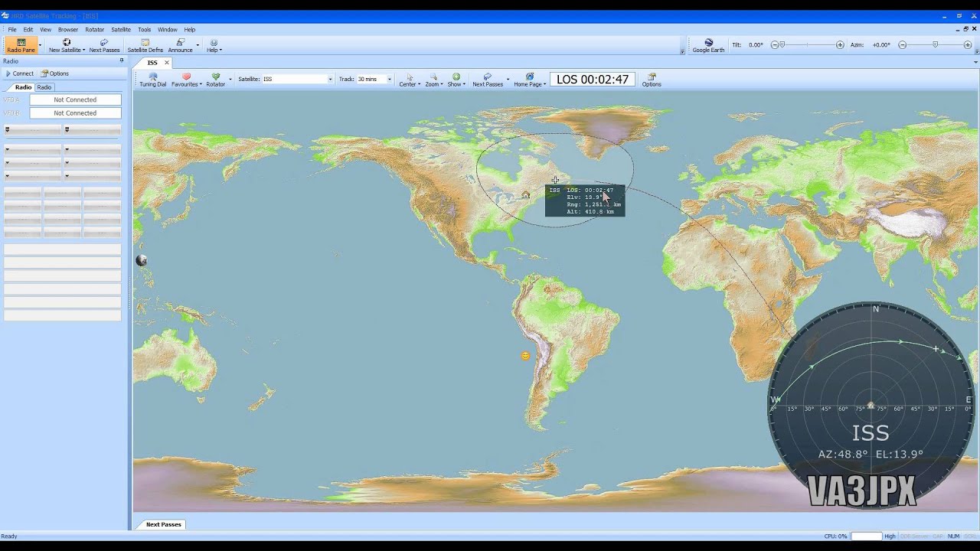This screenshot has width=980, height=551.
Task: Open the tab list arrow at right of tab bar
Action: [x=975, y=63]
